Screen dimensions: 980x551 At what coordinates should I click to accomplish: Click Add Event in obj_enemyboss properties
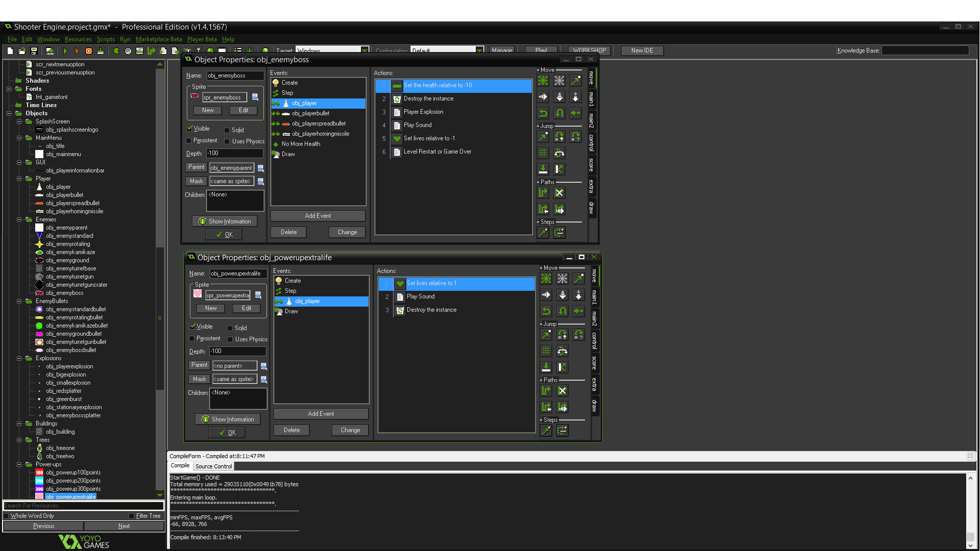(x=317, y=215)
